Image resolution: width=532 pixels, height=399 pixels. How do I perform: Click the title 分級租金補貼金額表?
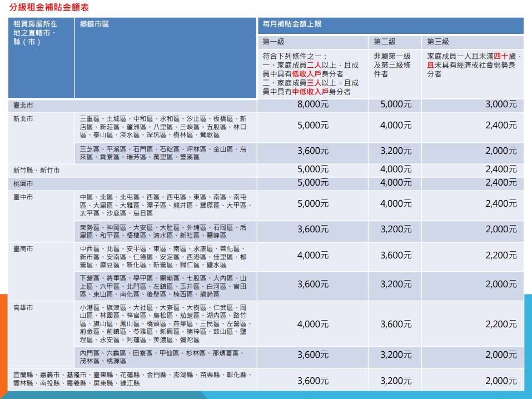coord(49,8)
